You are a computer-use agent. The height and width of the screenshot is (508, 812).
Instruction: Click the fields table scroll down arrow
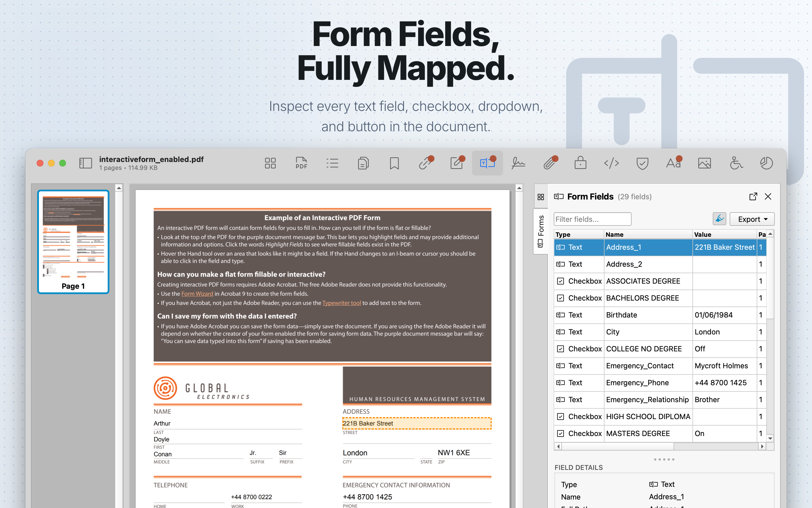tap(770, 439)
